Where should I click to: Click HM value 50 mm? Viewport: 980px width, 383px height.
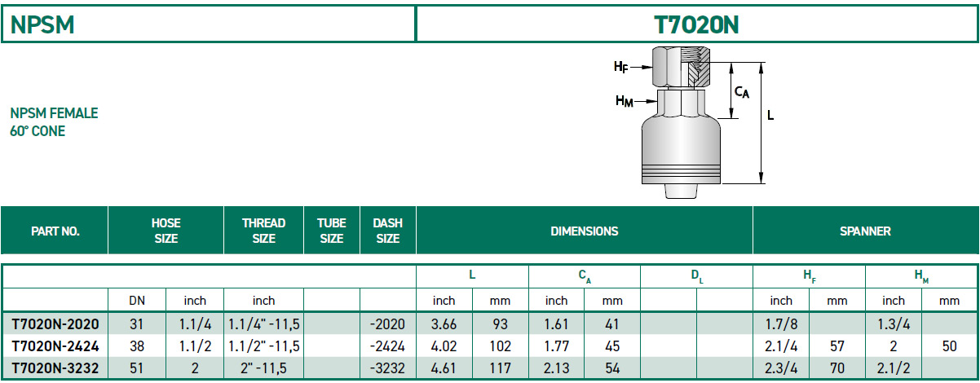950,346
